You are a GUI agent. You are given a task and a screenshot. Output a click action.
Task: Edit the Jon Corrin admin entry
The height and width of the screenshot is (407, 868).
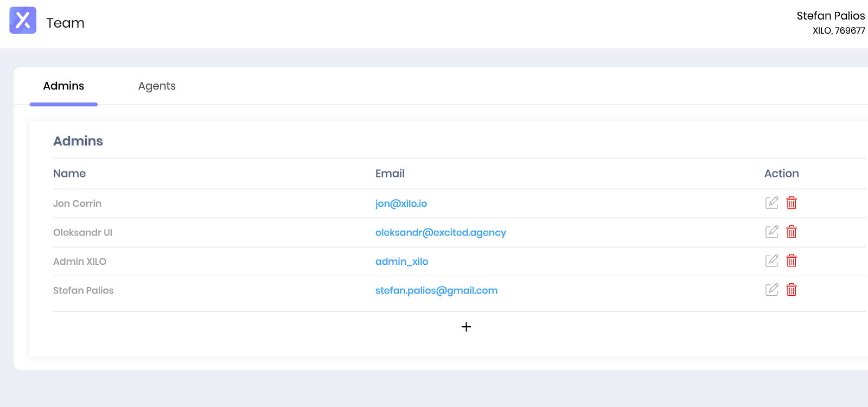pos(771,203)
